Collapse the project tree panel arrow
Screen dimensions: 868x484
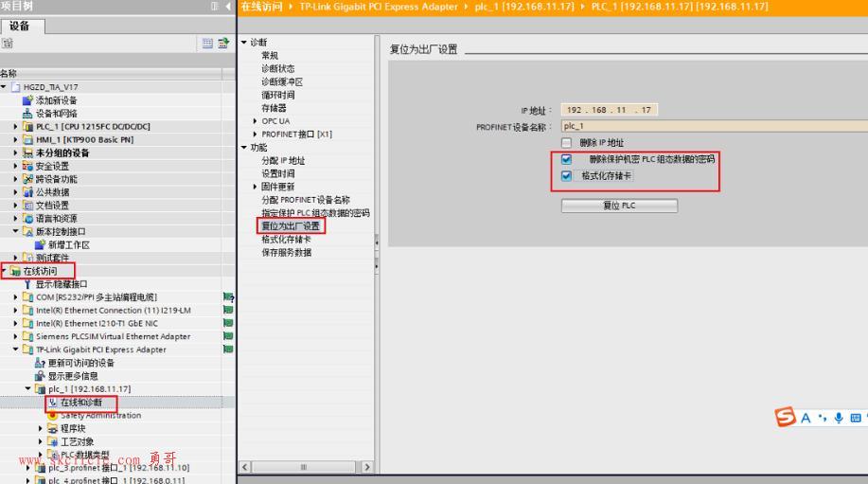coord(229,6)
